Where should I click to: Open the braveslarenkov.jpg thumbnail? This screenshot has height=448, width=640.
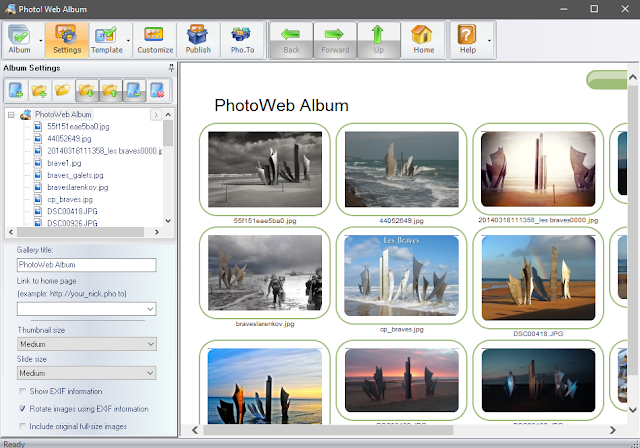(265, 273)
